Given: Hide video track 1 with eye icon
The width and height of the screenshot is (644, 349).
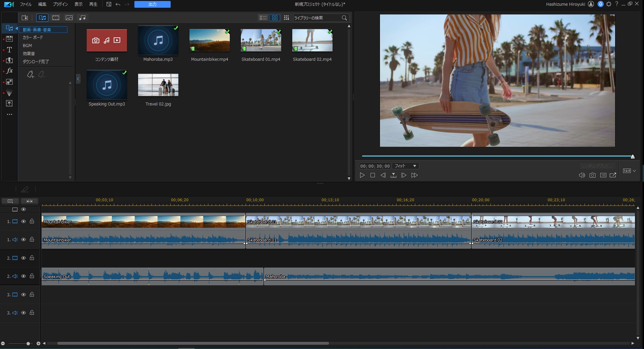Looking at the screenshot, I should tap(24, 221).
